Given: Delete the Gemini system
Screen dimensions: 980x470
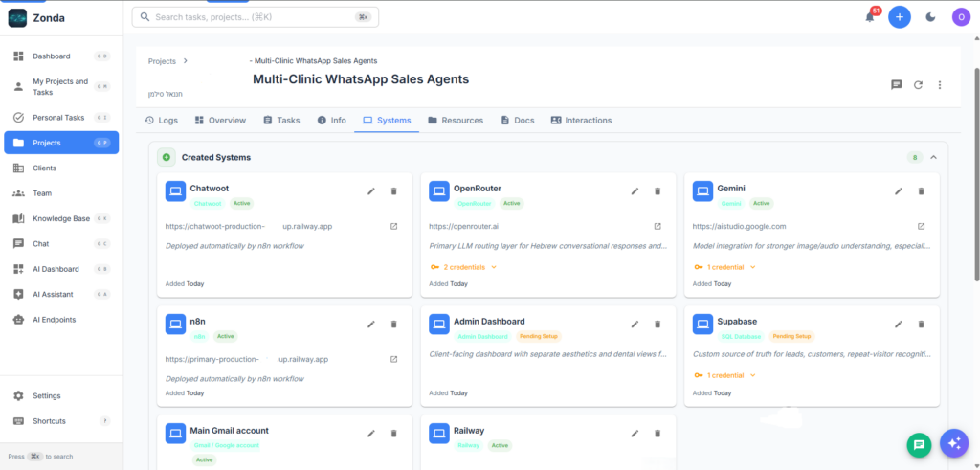Looking at the screenshot, I should [922, 191].
